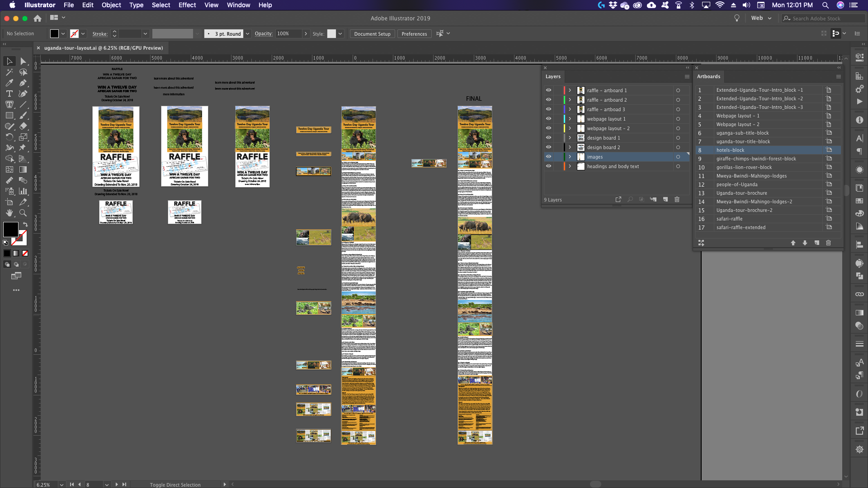Viewport: 868px width, 488px height.
Task: Select the Rectangle tool
Action: point(9,115)
